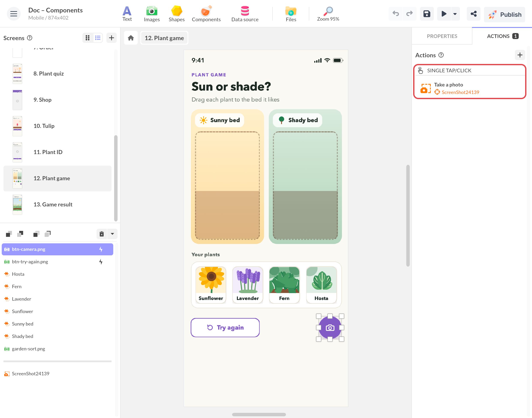Viewport: 532px width, 418px height.
Task: Switch to the ACTIONS tab
Action: pyautogui.click(x=502, y=36)
